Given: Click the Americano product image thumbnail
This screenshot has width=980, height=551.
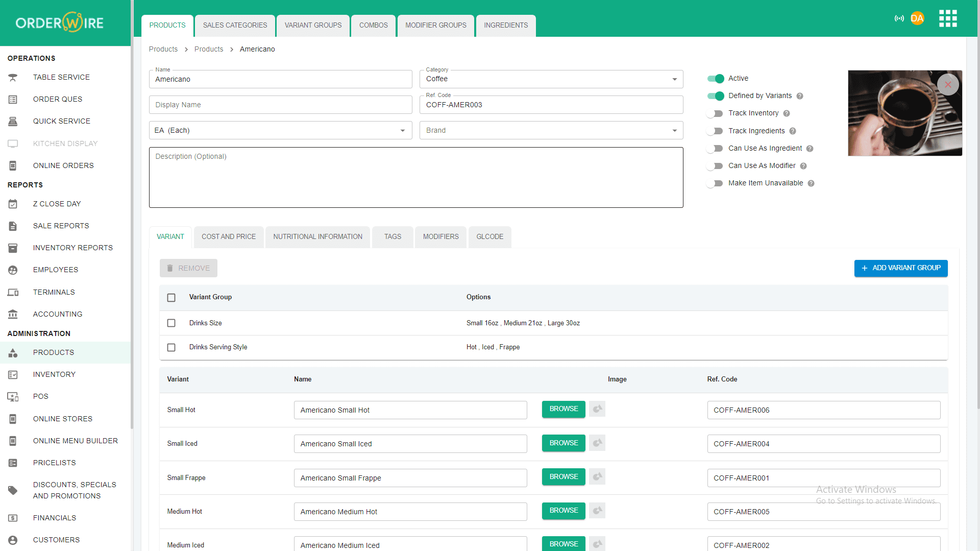Looking at the screenshot, I should (x=905, y=113).
